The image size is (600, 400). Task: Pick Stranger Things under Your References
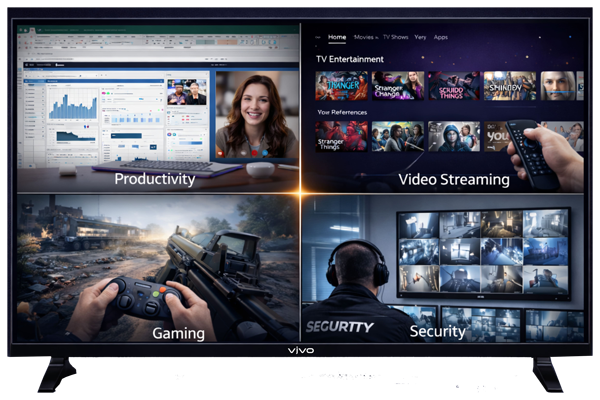341,137
